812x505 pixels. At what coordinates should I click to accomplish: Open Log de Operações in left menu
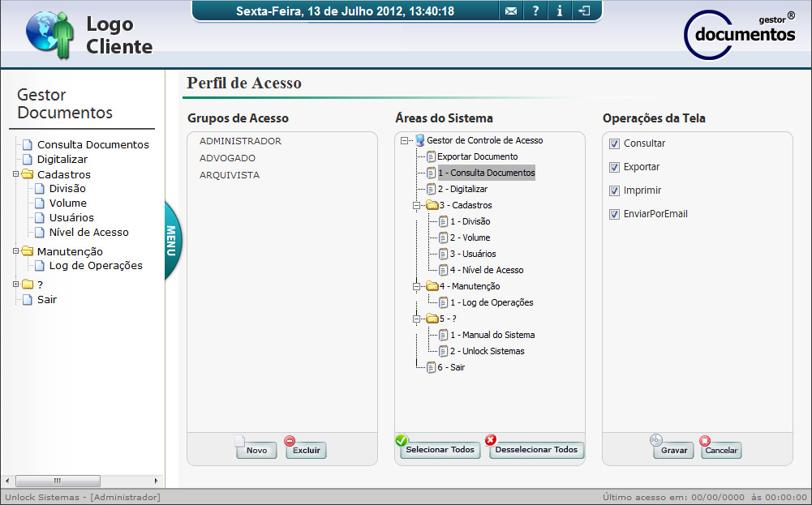tap(95, 266)
